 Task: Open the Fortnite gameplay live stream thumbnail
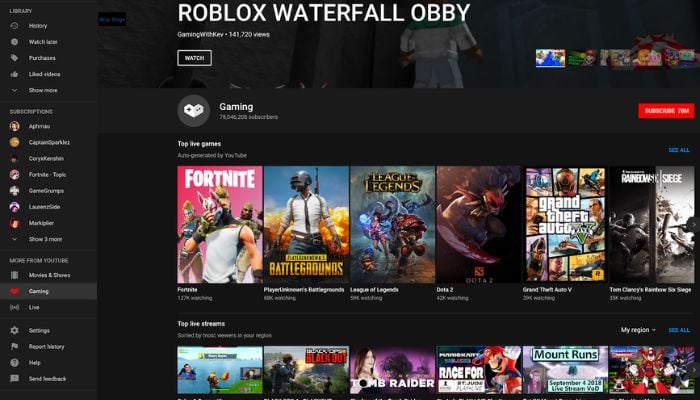tap(220, 370)
